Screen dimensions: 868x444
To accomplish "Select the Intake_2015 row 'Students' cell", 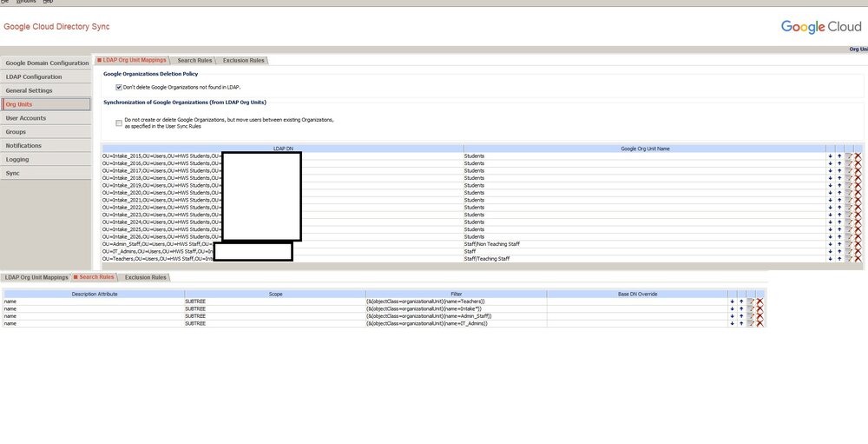I will [x=645, y=156].
